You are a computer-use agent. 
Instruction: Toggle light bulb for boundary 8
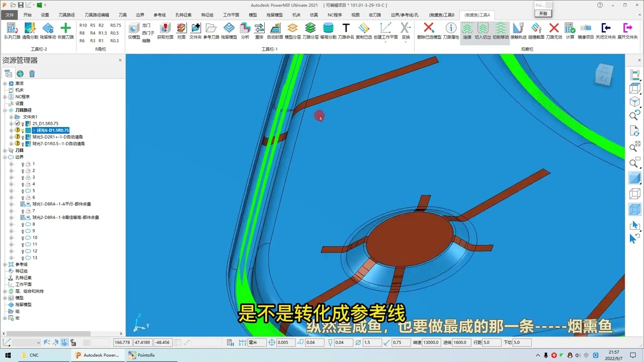tap(23, 224)
